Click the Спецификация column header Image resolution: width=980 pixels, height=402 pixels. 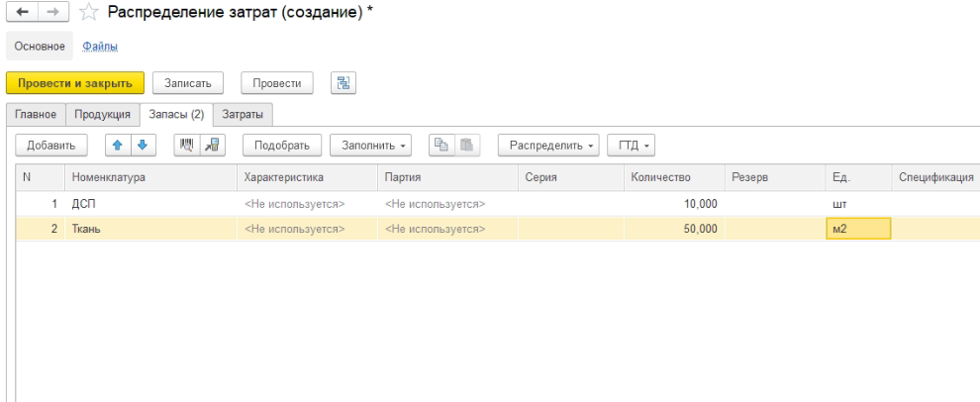pos(935,177)
